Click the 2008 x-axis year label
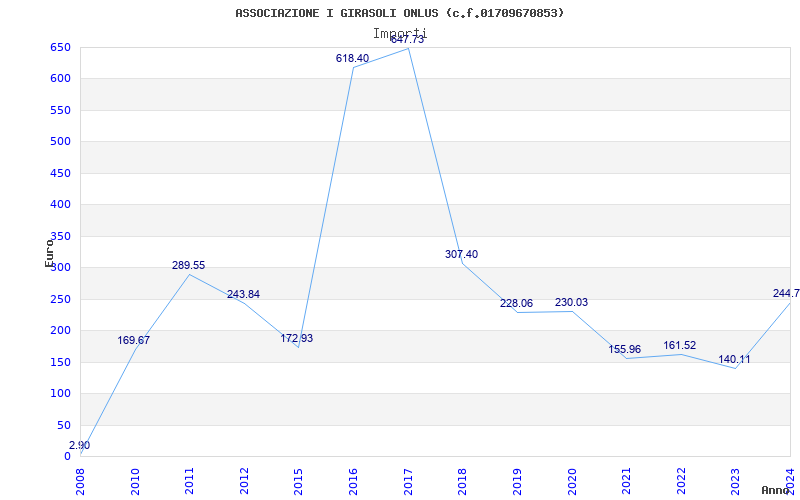800x500 pixels. click(x=81, y=481)
